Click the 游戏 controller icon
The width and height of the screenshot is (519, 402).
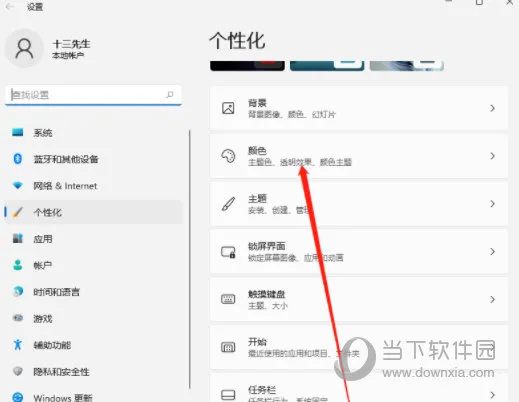18,318
